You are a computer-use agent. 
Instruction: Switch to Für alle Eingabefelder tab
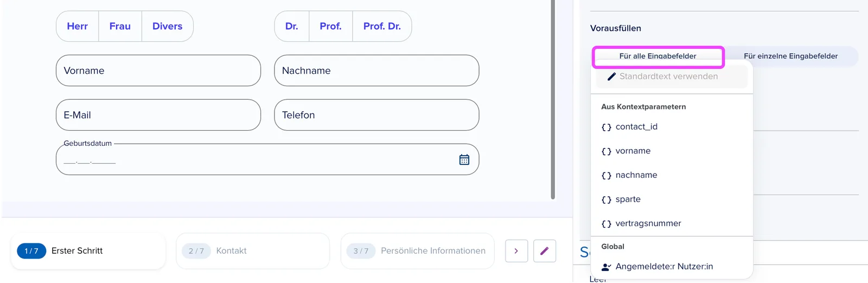coord(658,56)
